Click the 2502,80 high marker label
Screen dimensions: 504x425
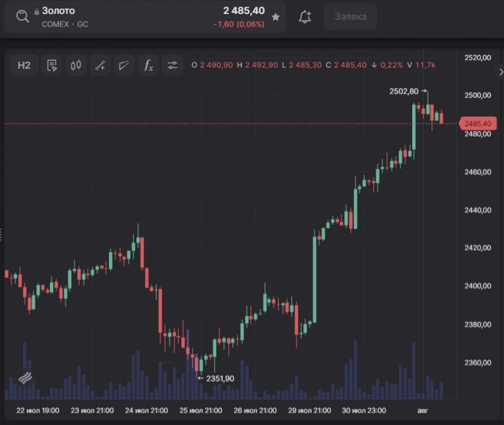coord(404,91)
